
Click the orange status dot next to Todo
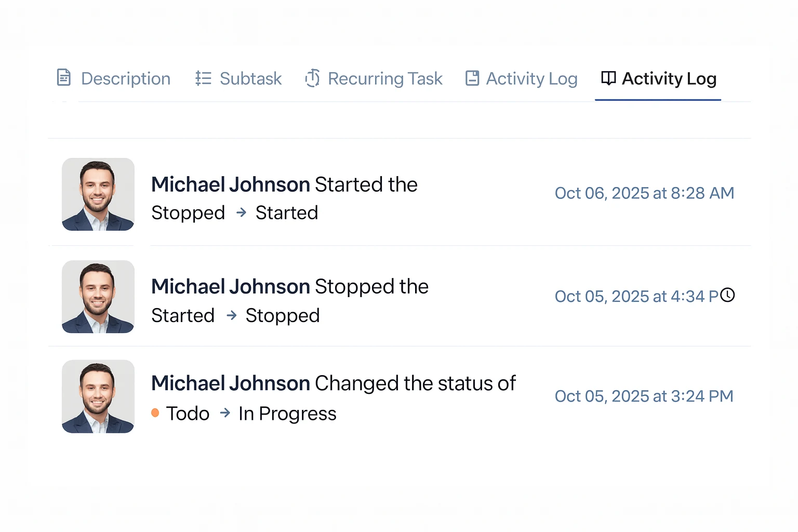pyautogui.click(x=155, y=413)
